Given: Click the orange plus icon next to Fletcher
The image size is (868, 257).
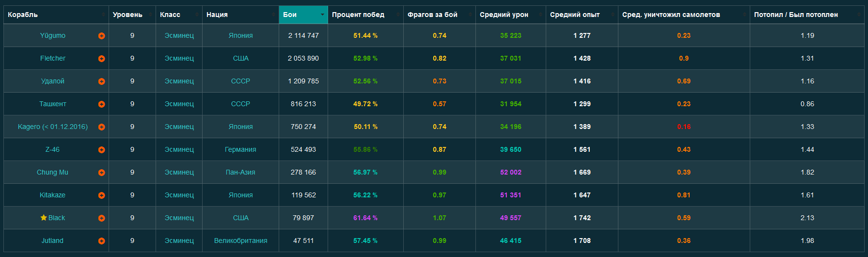Looking at the screenshot, I should pyautogui.click(x=101, y=59).
